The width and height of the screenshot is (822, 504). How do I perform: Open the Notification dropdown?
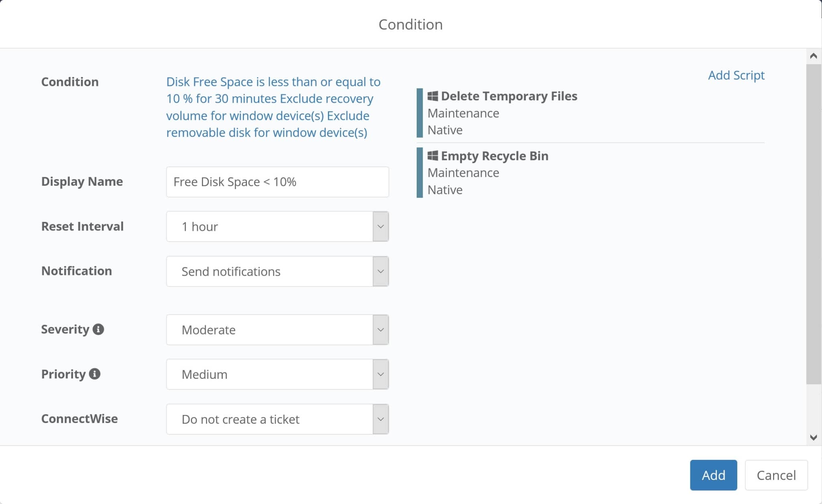pyautogui.click(x=277, y=271)
